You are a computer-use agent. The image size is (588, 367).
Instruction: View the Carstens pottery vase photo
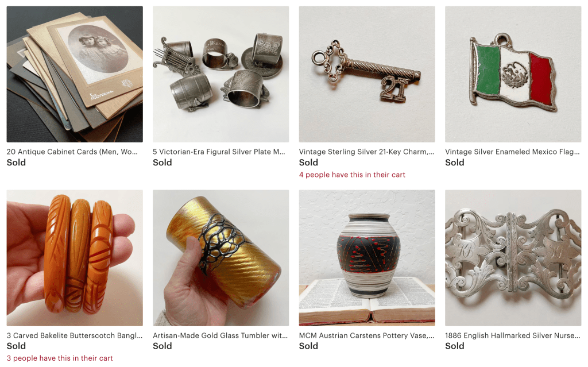pyautogui.click(x=367, y=258)
